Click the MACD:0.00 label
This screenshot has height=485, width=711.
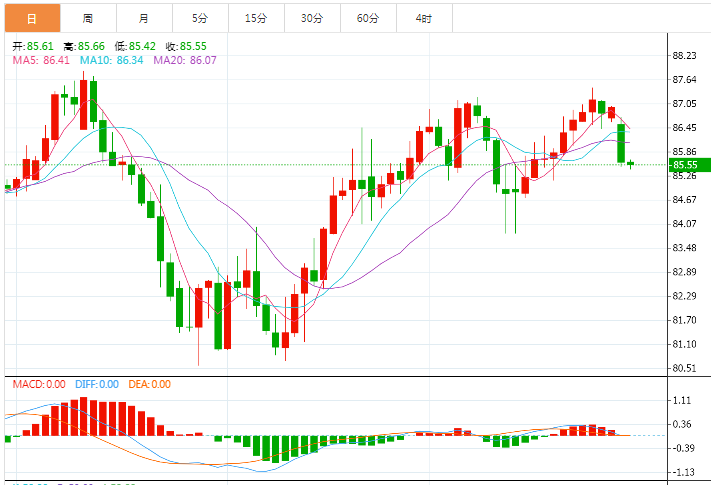pyautogui.click(x=39, y=384)
